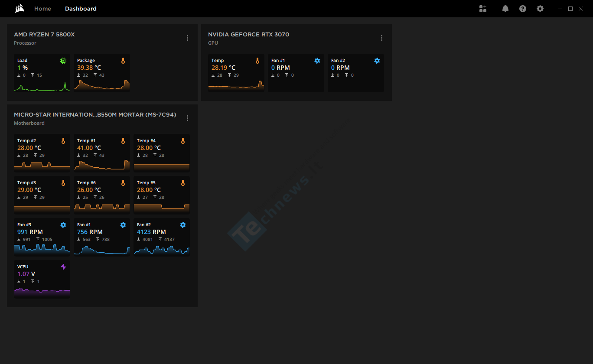Click the thermometer icon on Temp #5
Image resolution: width=593 pixels, height=364 pixels.
tap(183, 183)
